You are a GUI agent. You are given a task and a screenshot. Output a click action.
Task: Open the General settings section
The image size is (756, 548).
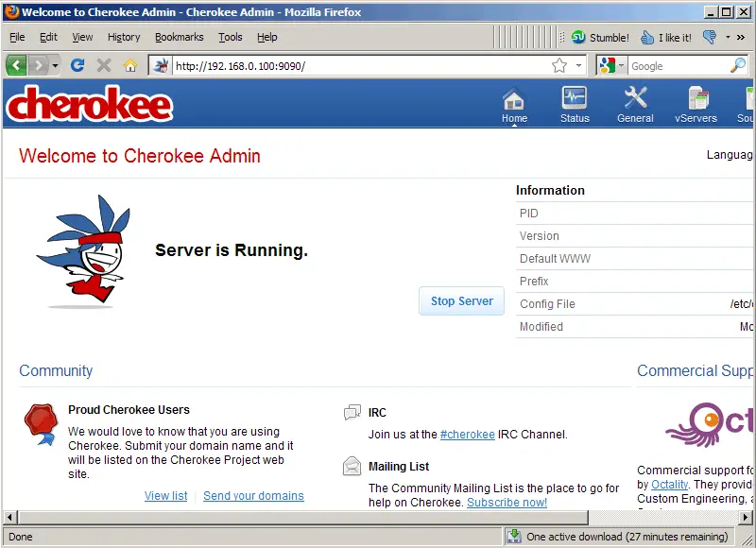point(635,105)
